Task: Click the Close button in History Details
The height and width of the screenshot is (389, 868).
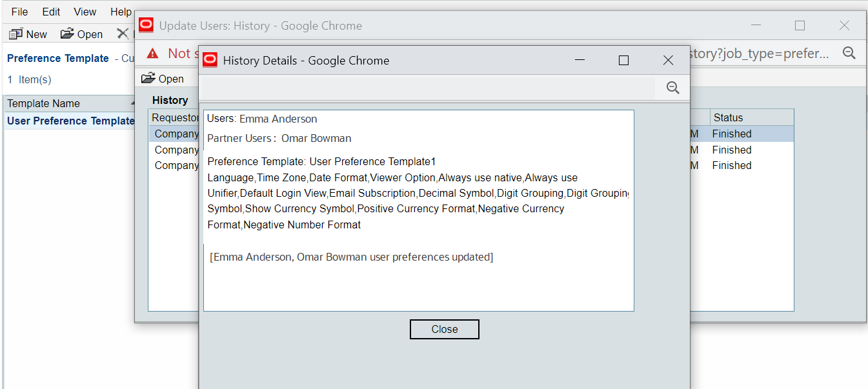Action: click(x=444, y=329)
